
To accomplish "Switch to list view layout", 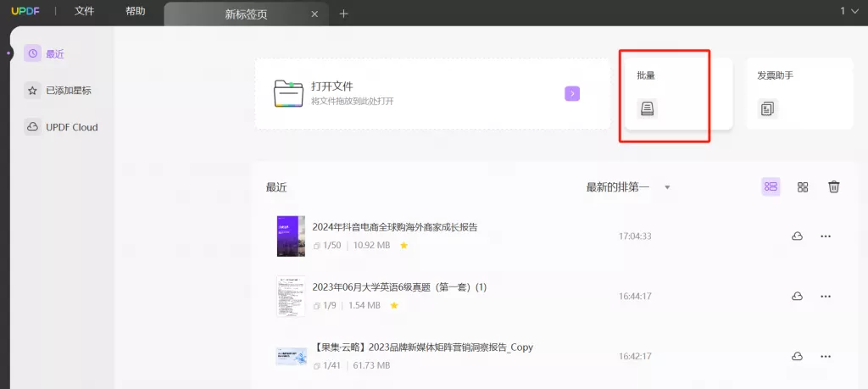I will click(771, 187).
